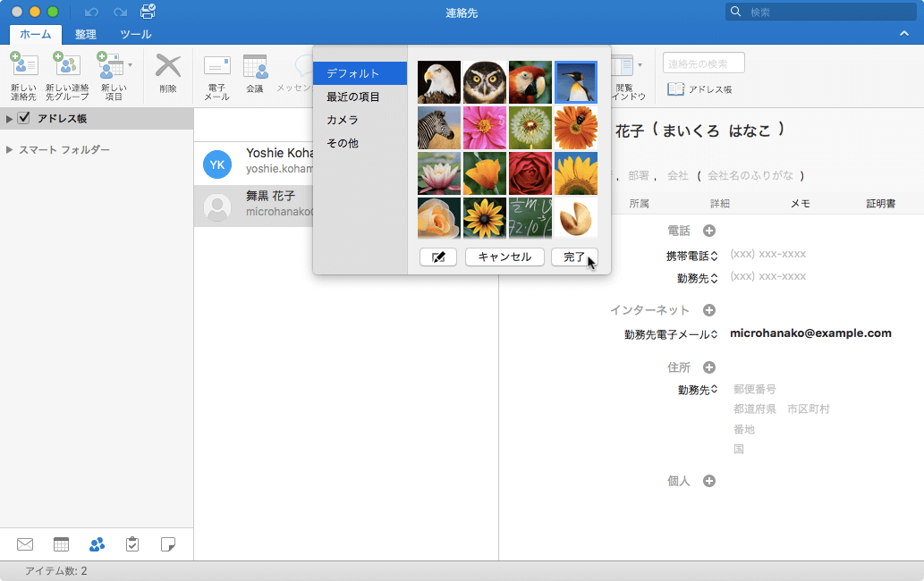Click the 新しい項目 (new item) icon
This screenshot has height=581, width=924.
[110, 64]
